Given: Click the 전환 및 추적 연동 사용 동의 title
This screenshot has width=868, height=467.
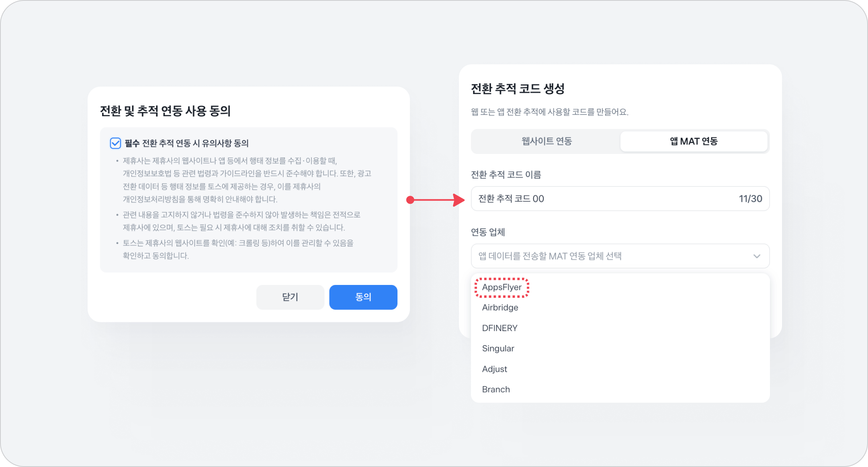Looking at the screenshot, I should (165, 111).
